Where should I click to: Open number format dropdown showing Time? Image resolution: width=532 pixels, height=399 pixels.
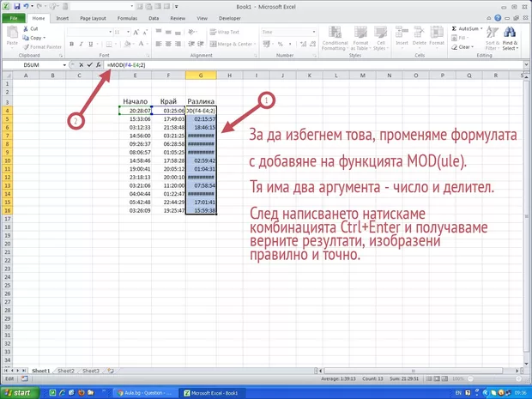(314, 32)
